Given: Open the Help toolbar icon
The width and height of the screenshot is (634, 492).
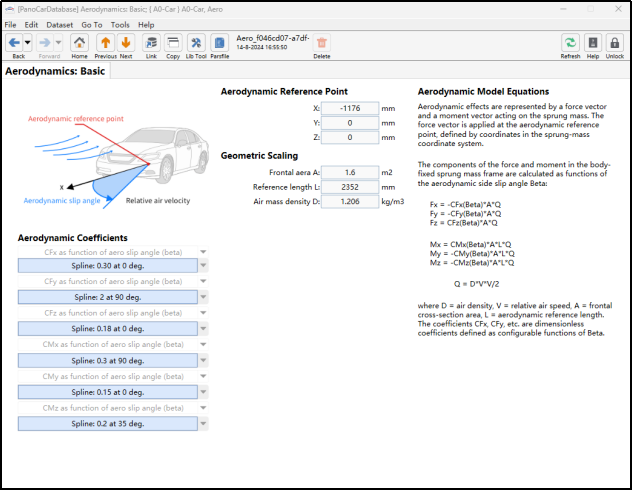Looking at the screenshot, I should (593, 43).
